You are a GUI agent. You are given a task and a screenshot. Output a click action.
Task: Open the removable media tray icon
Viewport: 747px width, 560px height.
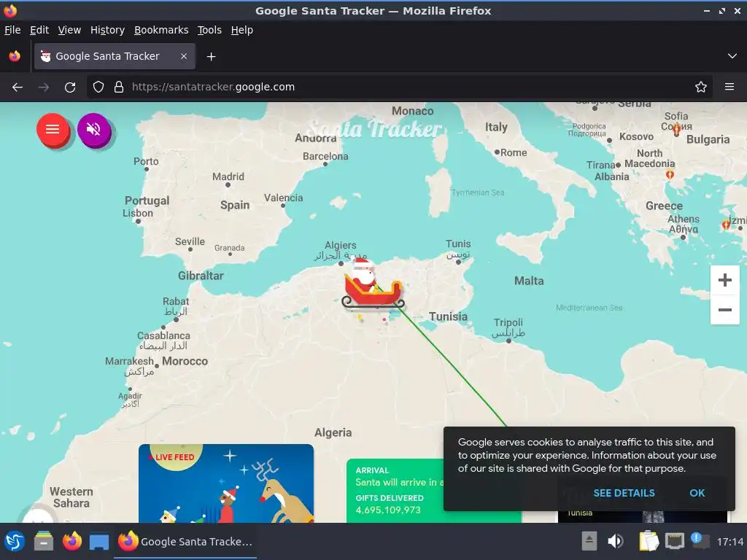coord(589,542)
